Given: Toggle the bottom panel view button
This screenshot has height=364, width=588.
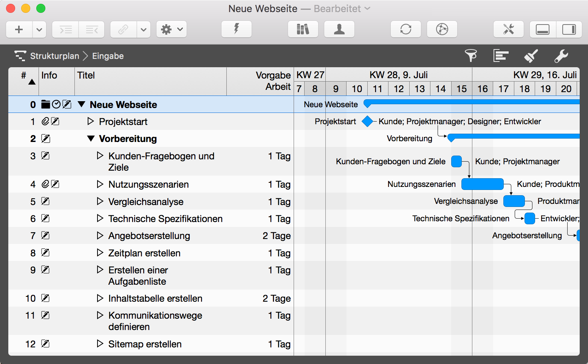Looking at the screenshot, I should click(543, 29).
